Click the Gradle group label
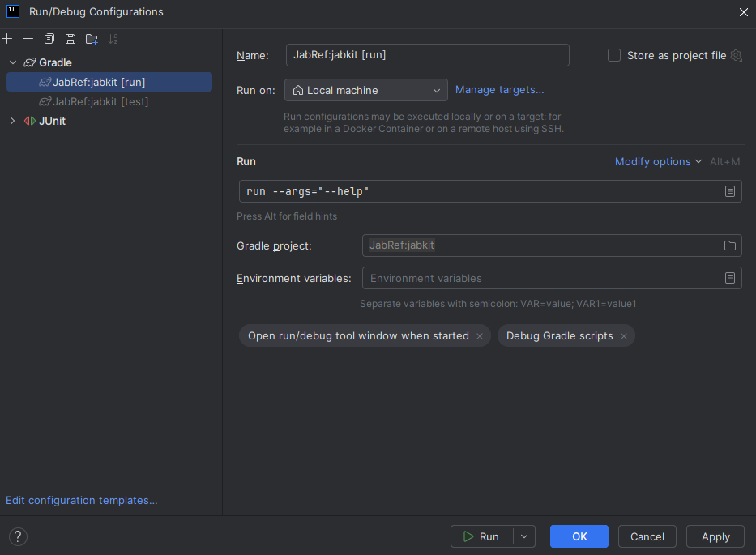This screenshot has width=756, height=555. click(x=55, y=62)
